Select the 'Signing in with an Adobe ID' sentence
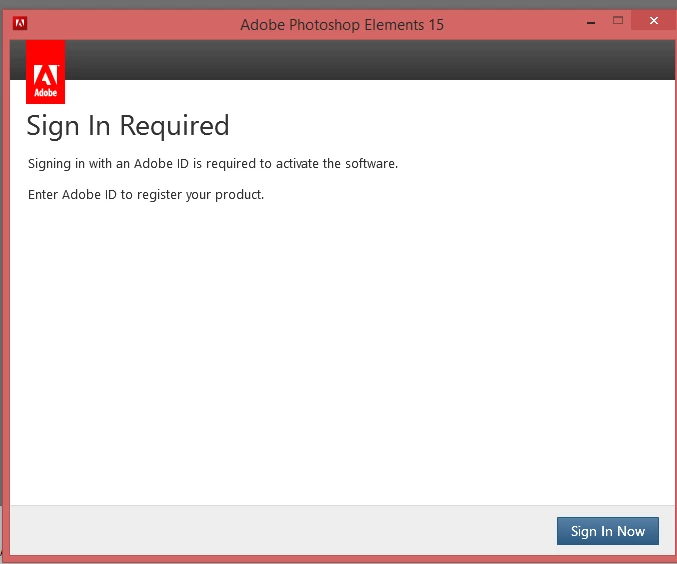 coord(213,164)
